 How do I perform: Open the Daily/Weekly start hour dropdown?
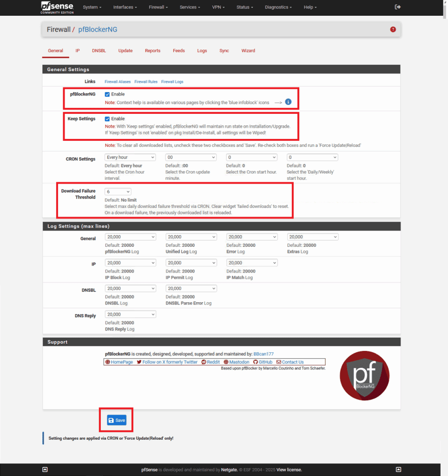click(x=312, y=157)
